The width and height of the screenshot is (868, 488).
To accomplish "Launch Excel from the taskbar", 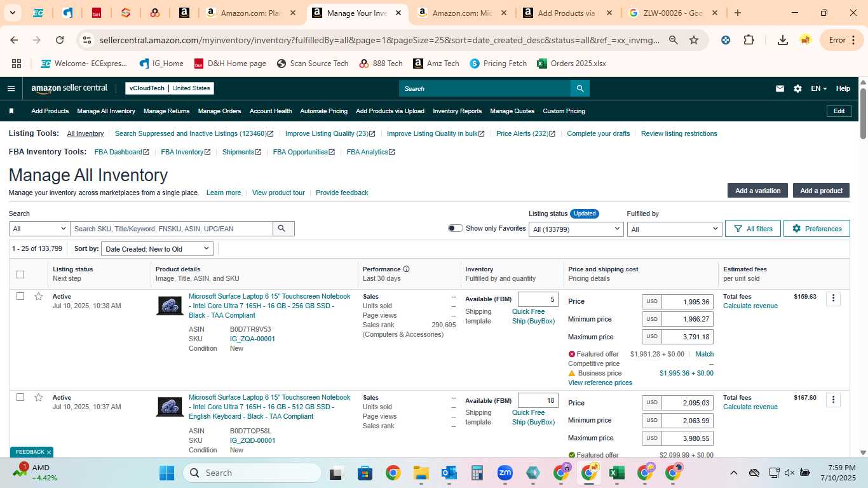I will (616, 473).
